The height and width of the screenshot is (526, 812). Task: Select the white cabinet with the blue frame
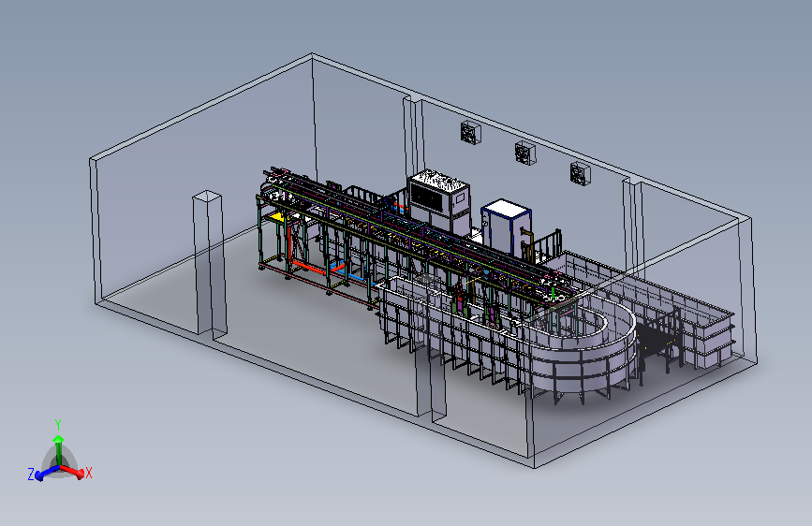[507, 226]
